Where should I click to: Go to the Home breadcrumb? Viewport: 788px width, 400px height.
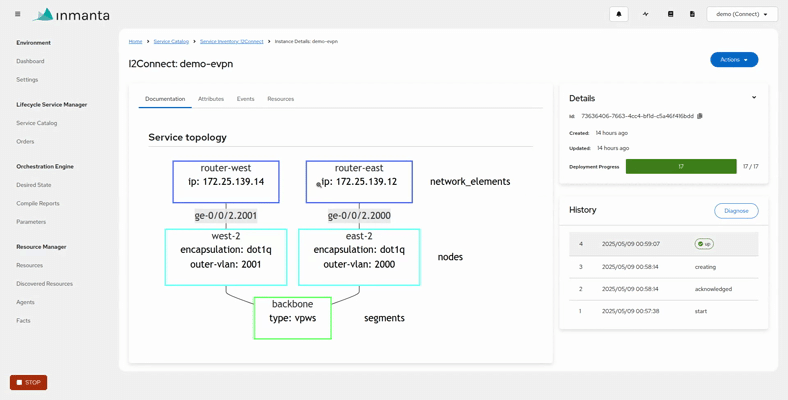(135, 41)
